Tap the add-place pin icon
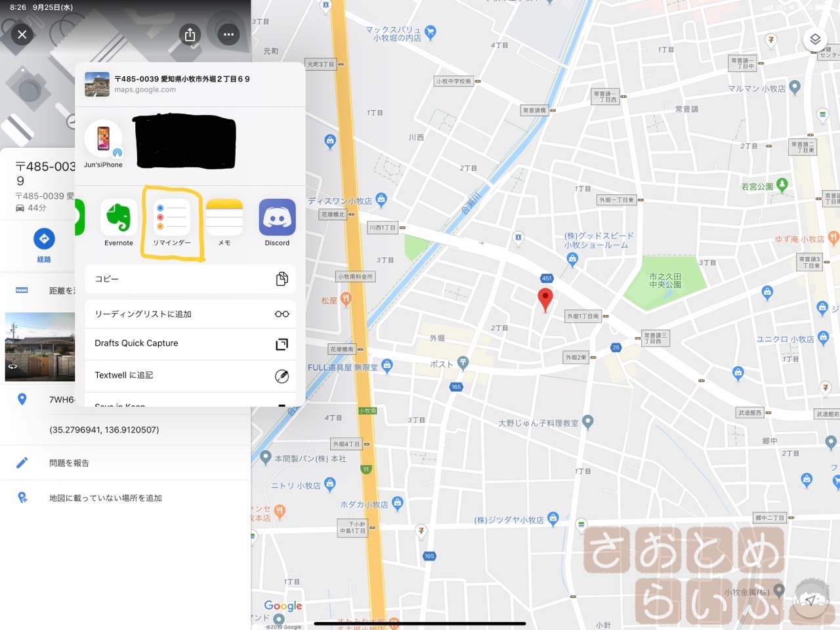 tap(22, 498)
